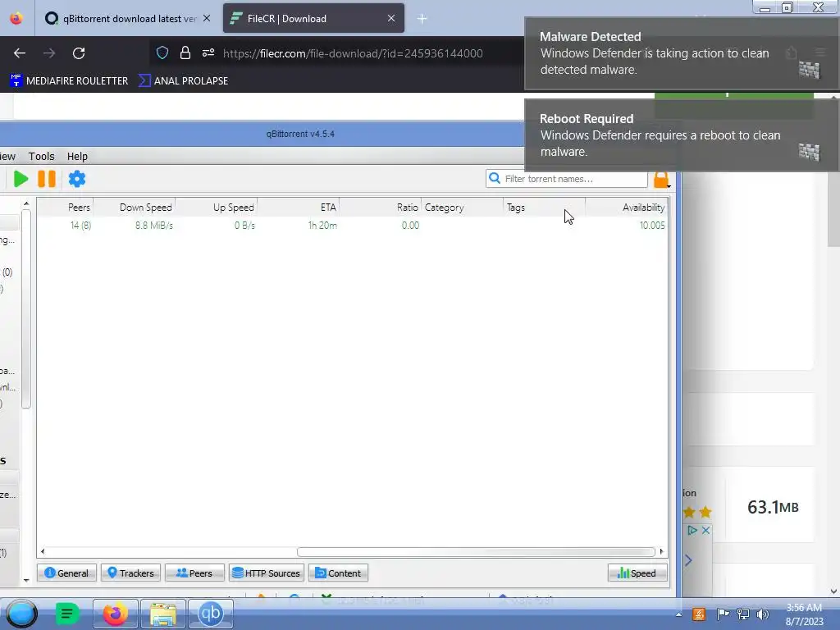Click the orange Java tray icon
Image resolution: width=840 pixels, height=630 pixels.
699,614
